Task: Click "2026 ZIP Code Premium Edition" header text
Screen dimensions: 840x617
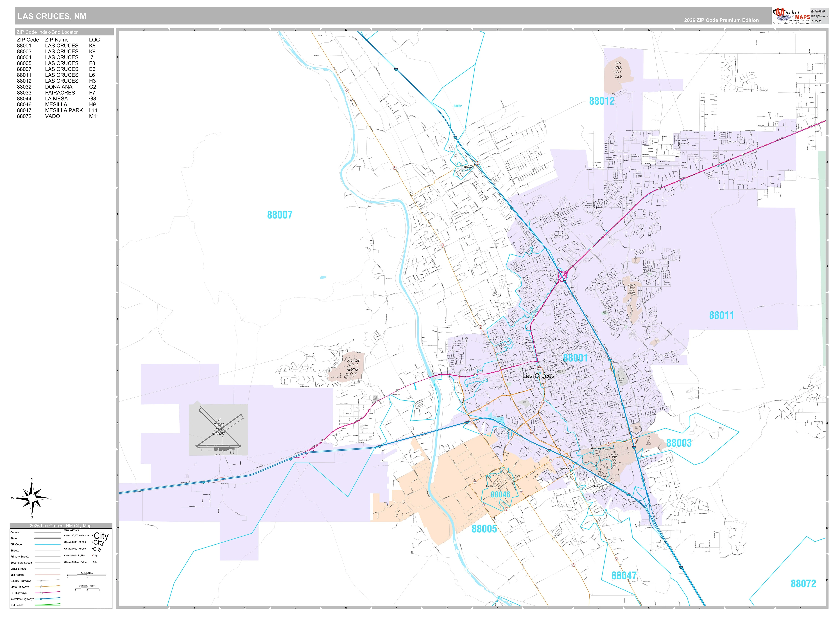Action: tap(721, 20)
